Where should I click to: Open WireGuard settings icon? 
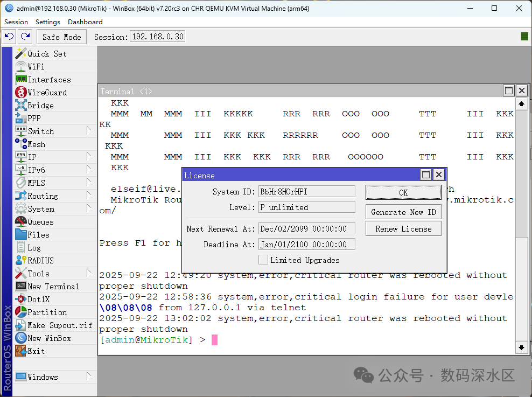point(20,92)
